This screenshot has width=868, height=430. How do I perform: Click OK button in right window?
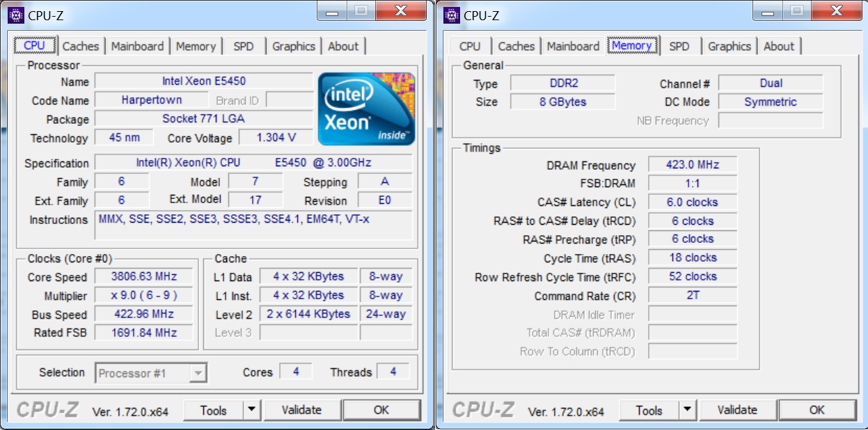(x=817, y=410)
